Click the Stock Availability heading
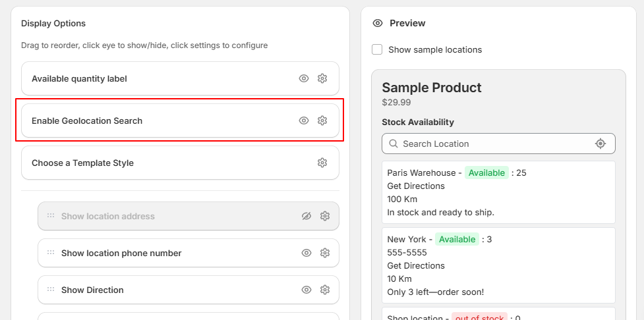The image size is (644, 320). pos(418,122)
